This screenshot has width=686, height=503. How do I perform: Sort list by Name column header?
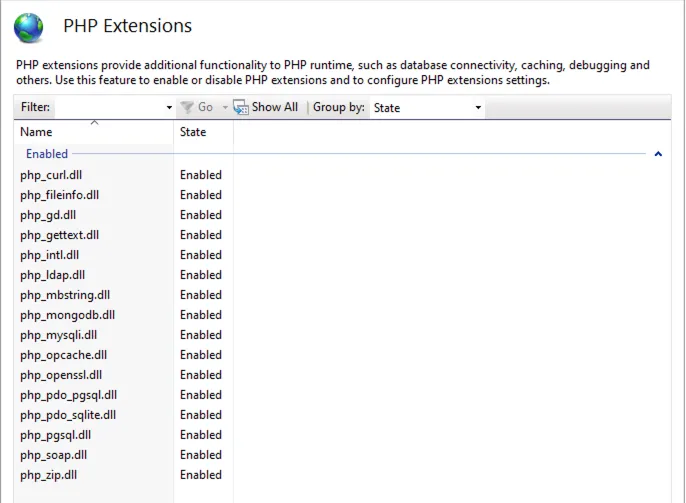pos(36,132)
